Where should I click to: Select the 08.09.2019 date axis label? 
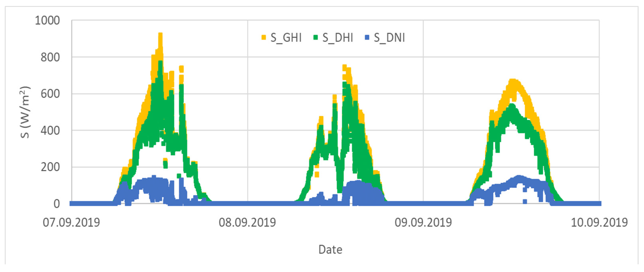click(247, 222)
